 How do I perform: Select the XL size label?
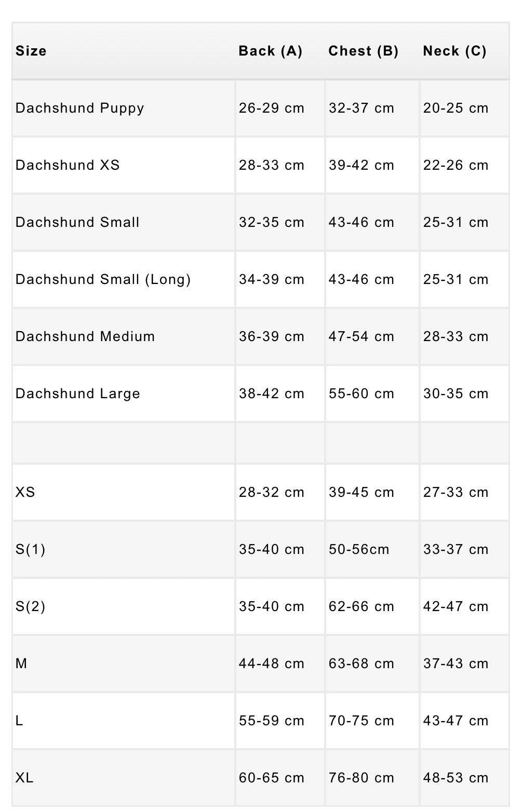pyautogui.click(x=24, y=778)
